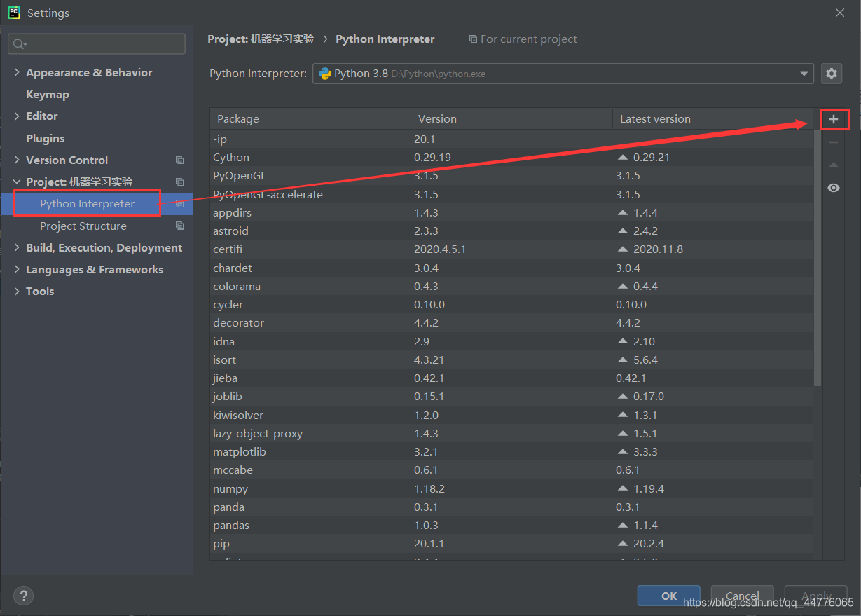Sort by the Version column header
This screenshot has width=861, height=616.
(511, 118)
